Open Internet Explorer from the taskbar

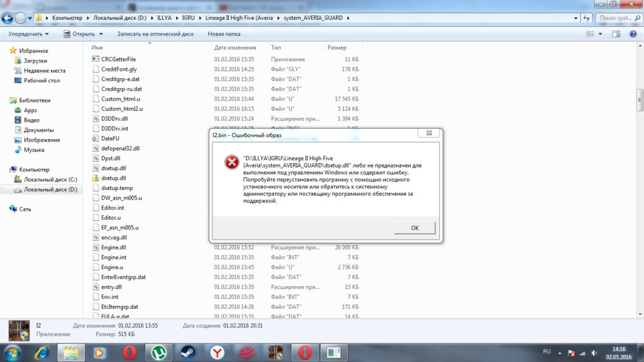pos(42,352)
